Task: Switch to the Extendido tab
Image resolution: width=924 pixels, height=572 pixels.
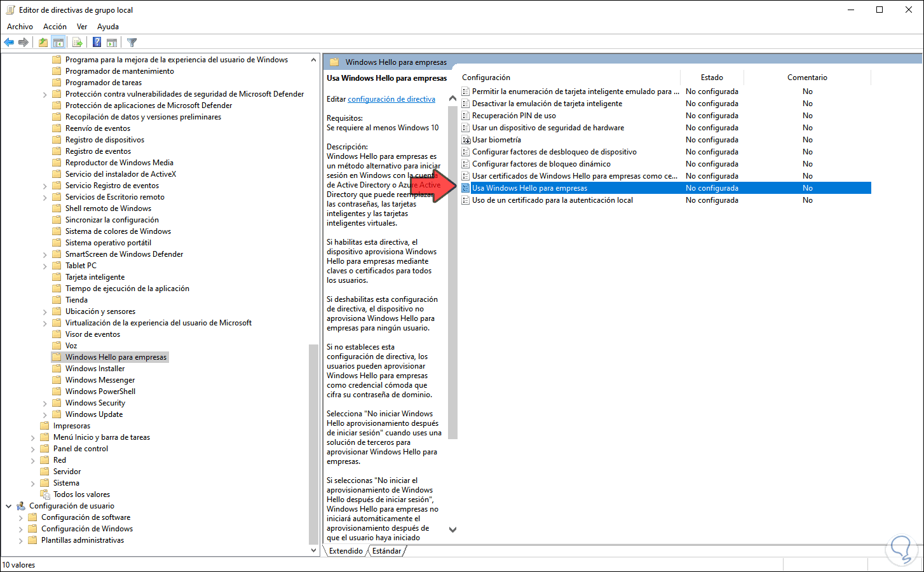Action: [346, 551]
